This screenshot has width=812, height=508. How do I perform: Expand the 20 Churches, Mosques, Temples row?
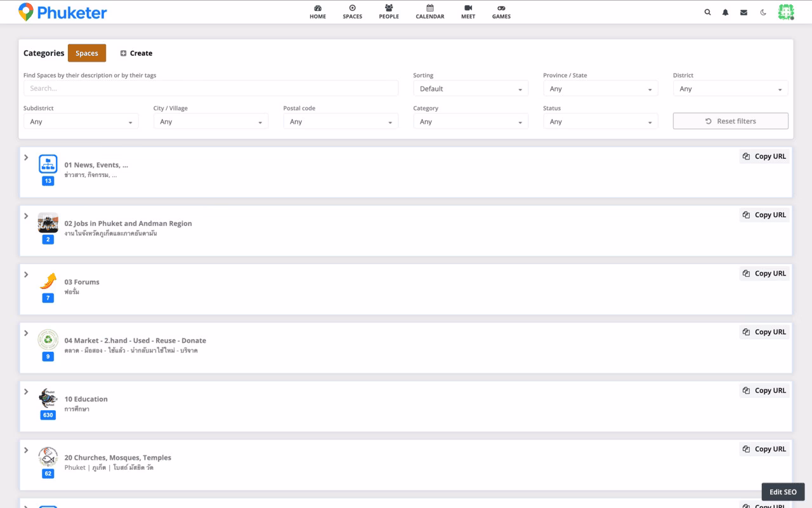tap(26, 450)
